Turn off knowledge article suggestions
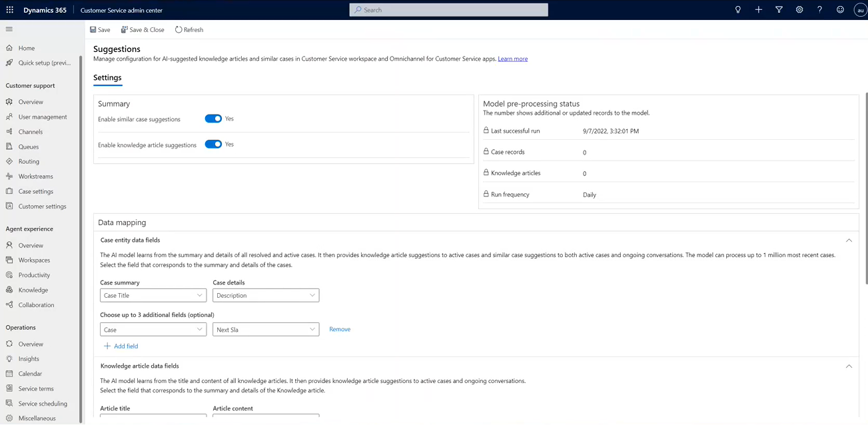 click(213, 144)
